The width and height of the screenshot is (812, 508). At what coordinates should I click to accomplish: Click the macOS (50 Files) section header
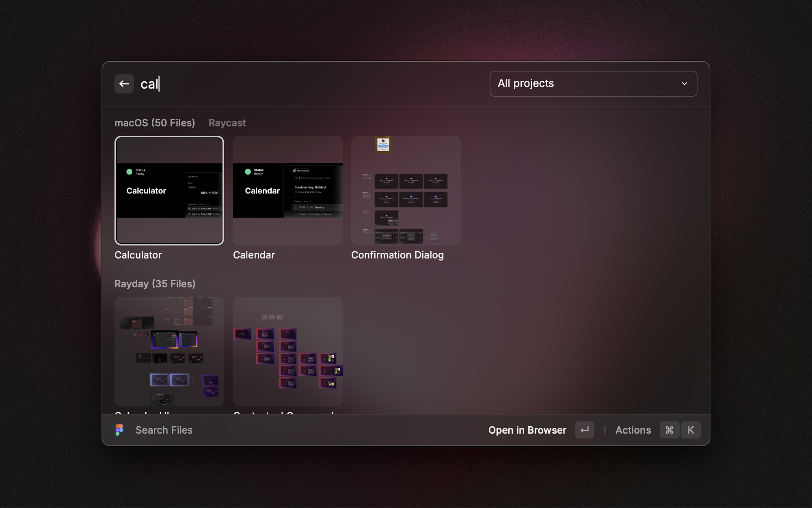click(154, 123)
